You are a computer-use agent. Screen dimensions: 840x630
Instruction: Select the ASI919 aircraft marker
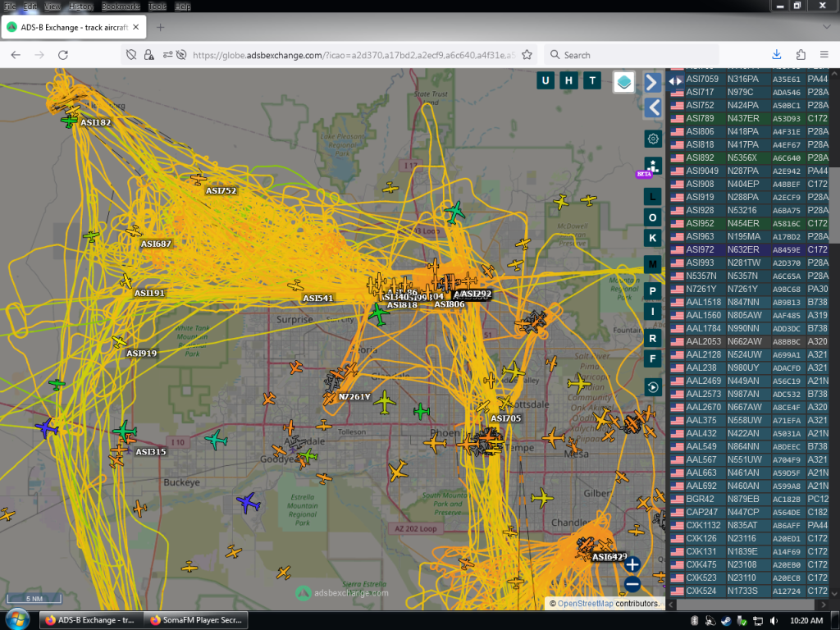(119, 342)
